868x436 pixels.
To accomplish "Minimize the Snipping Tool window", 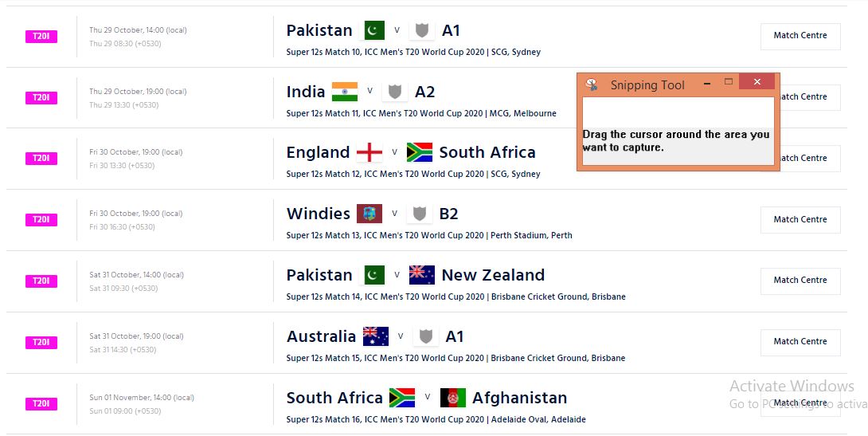I will (x=706, y=83).
